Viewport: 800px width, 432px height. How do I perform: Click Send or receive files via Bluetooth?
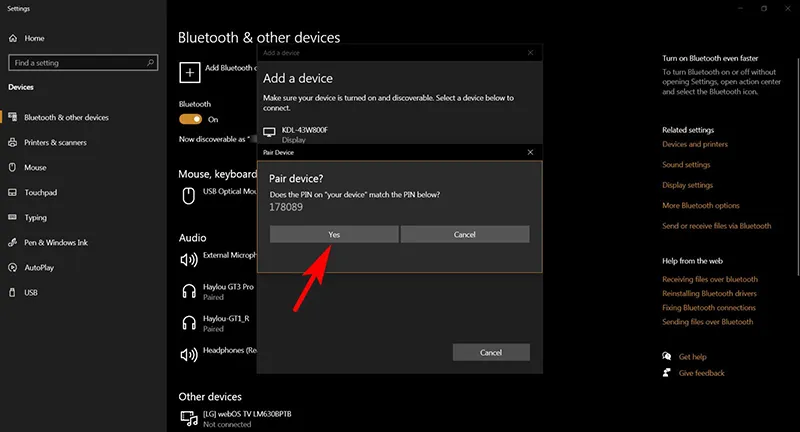click(x=716, y=226)
